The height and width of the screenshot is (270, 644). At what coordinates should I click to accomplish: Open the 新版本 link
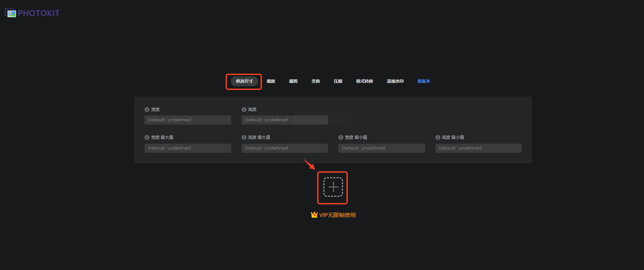(424, 81)
